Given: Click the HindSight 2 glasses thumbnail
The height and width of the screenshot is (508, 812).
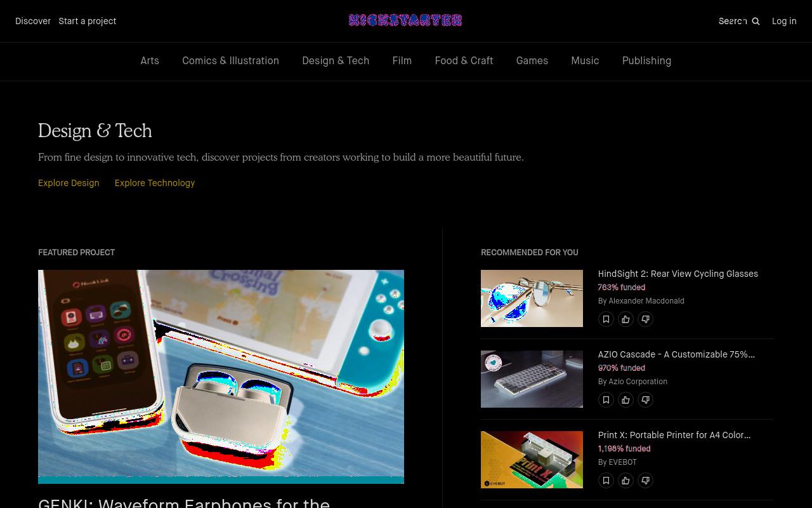Looking at the screenshot, I should click(x=532, y=298).
